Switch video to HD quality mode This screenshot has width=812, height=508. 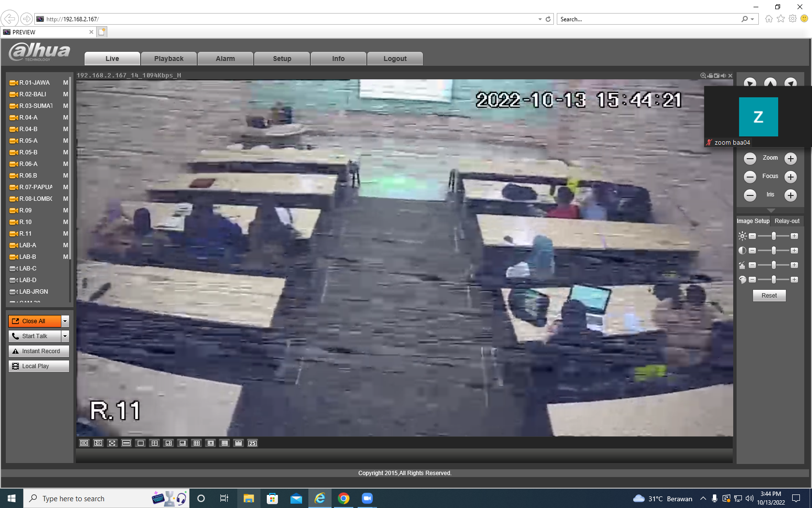coord(84,443)
